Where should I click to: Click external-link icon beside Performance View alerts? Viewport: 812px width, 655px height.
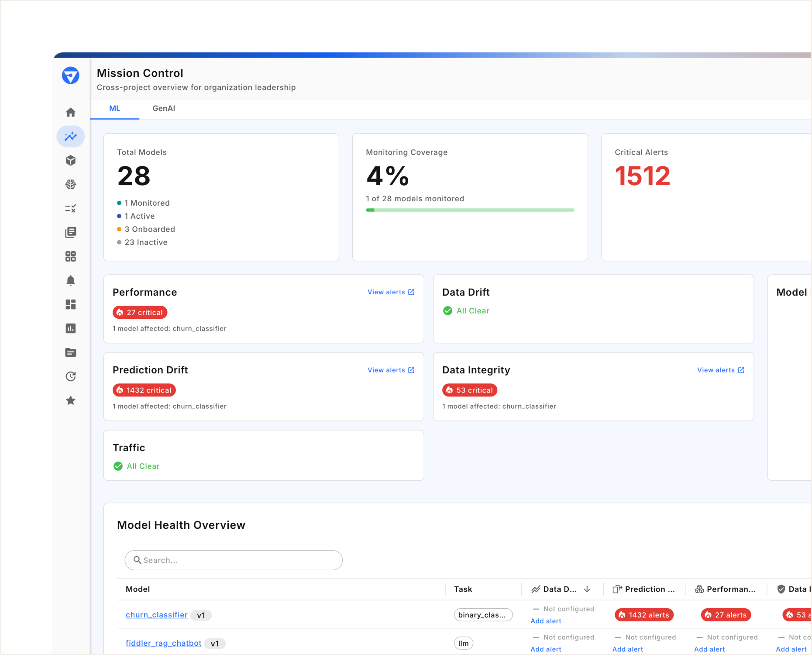411,292
